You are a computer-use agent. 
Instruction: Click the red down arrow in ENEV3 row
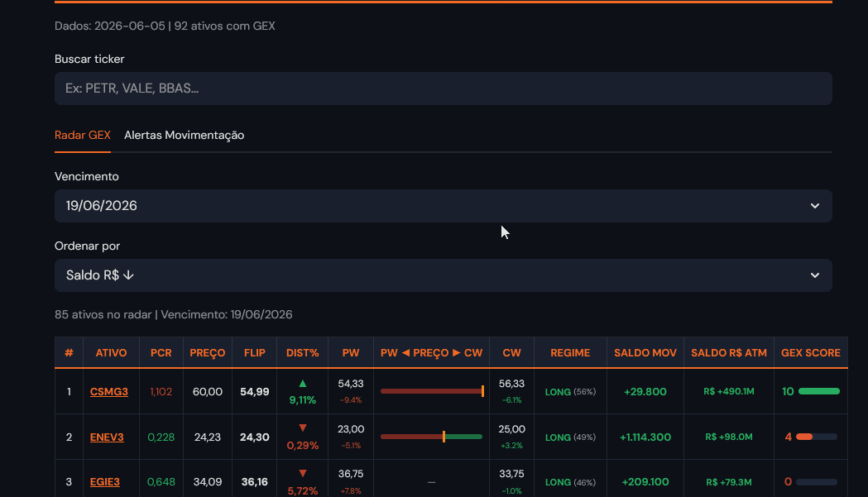pyautogui.click(x=303, y=428)
